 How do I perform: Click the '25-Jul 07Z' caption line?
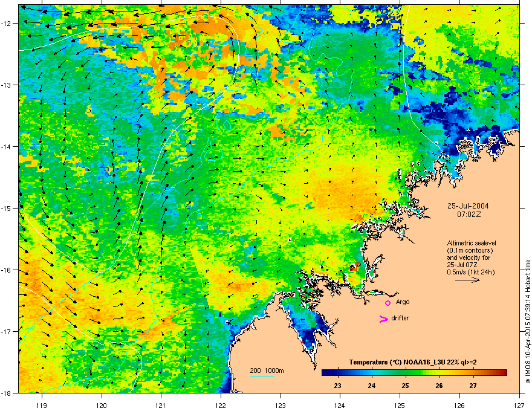point(461,265)
